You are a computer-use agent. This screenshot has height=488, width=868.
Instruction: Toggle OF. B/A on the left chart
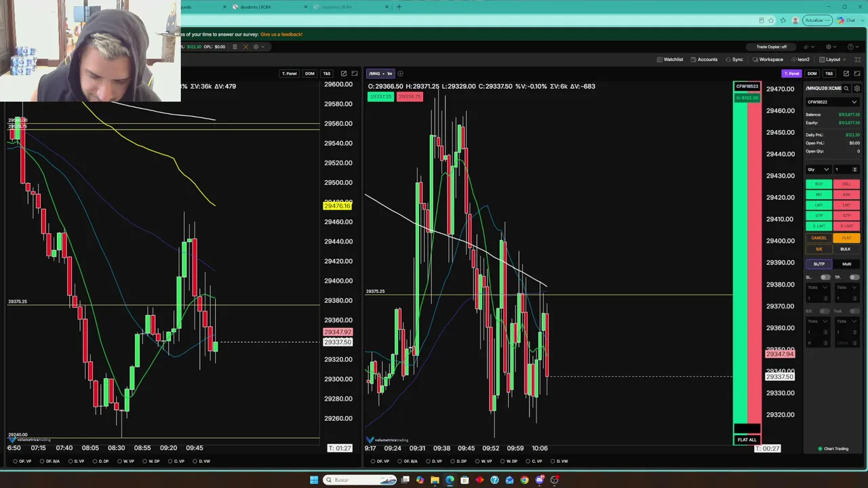point(51,462)
